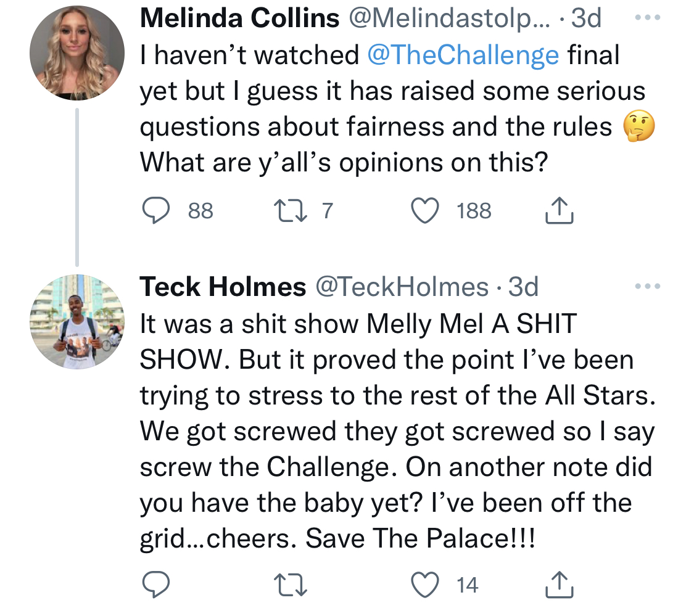Retweet Teck Holmes' reply
The width and height of the screenshot is (694, 616).
tap(291, 585)
